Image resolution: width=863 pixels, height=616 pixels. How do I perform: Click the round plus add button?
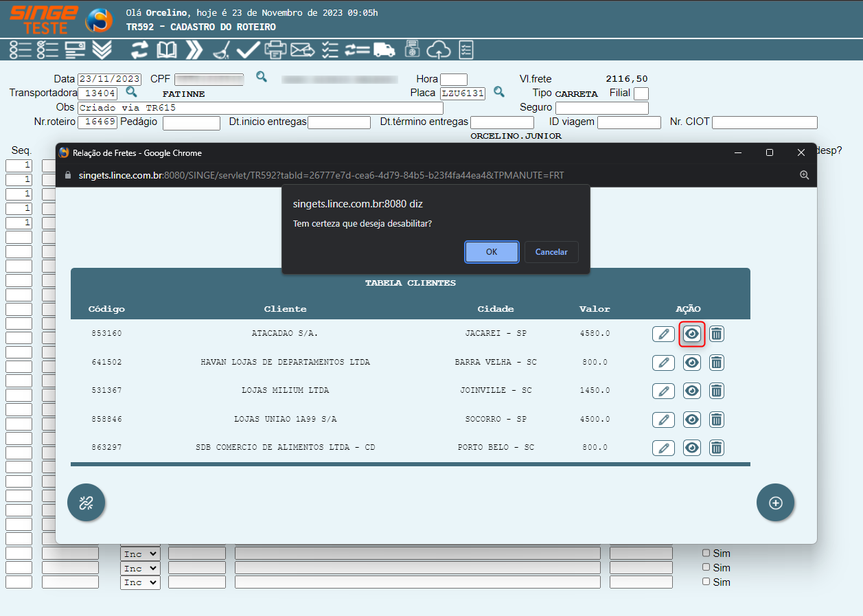[776, 503]
